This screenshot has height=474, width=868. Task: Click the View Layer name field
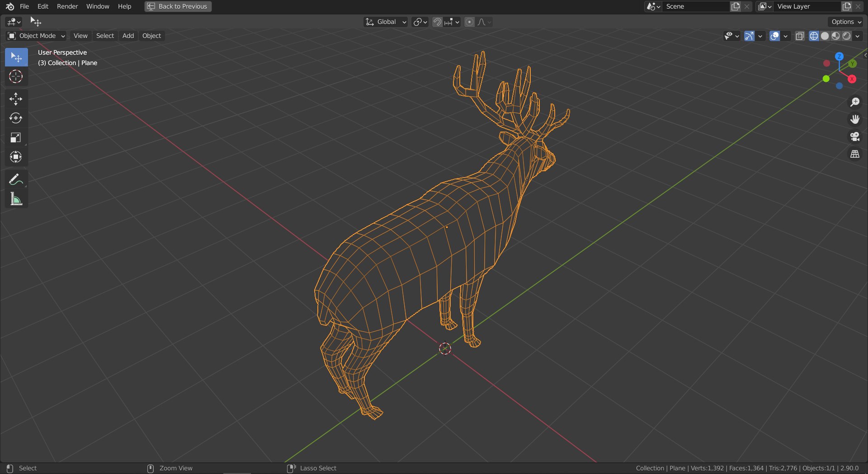point(807,6)
